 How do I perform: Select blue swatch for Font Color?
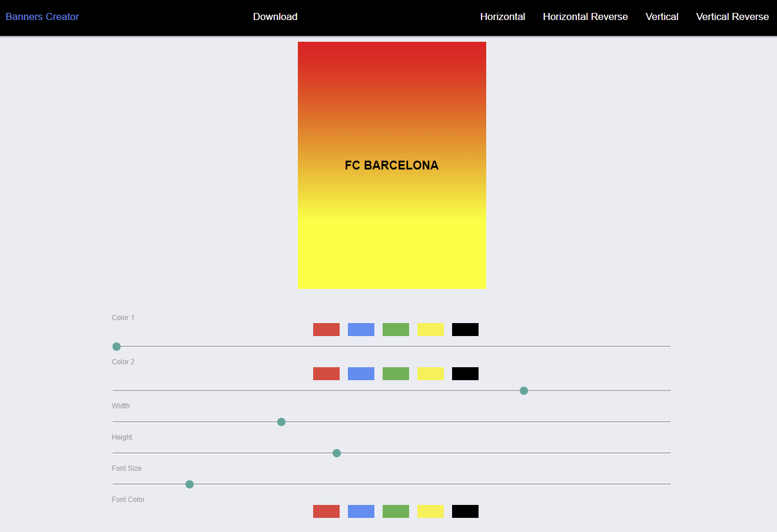pyautogui.click(x=361, y=511)
